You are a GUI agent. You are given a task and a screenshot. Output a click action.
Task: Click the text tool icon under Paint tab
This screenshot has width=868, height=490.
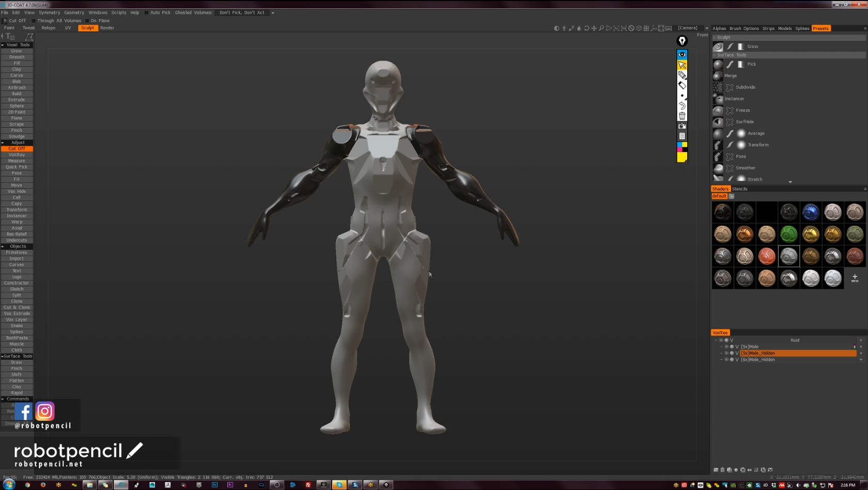coord(9,37)
